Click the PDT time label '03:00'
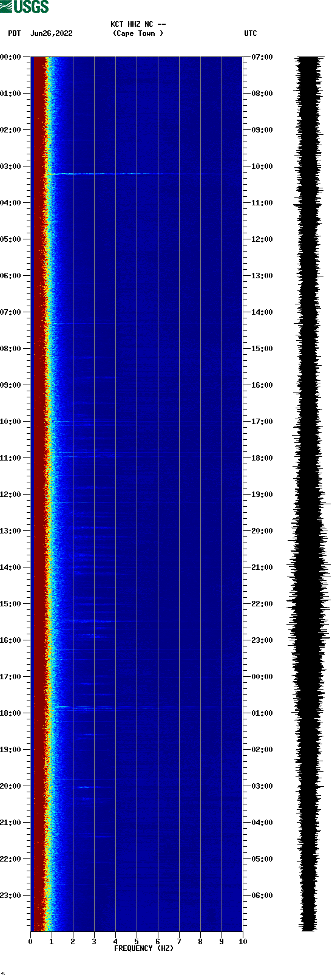Screen dimensions: 335x980 pos(10,166)
